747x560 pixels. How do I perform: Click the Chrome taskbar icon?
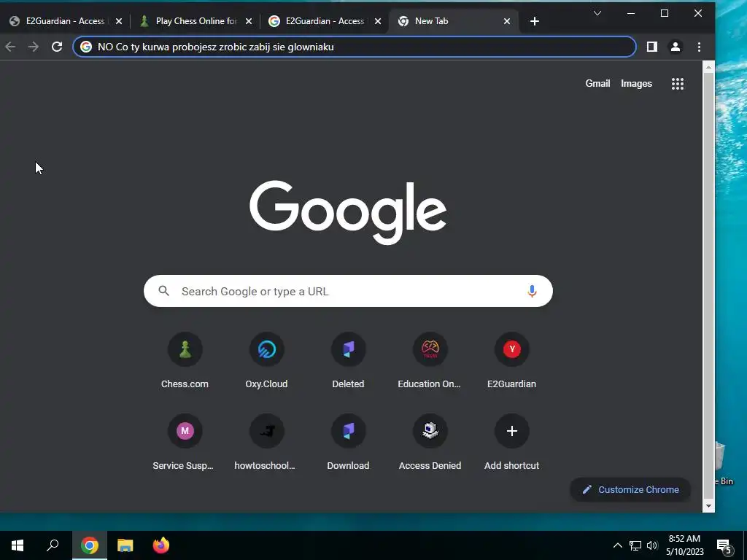[x=90, y=545]
